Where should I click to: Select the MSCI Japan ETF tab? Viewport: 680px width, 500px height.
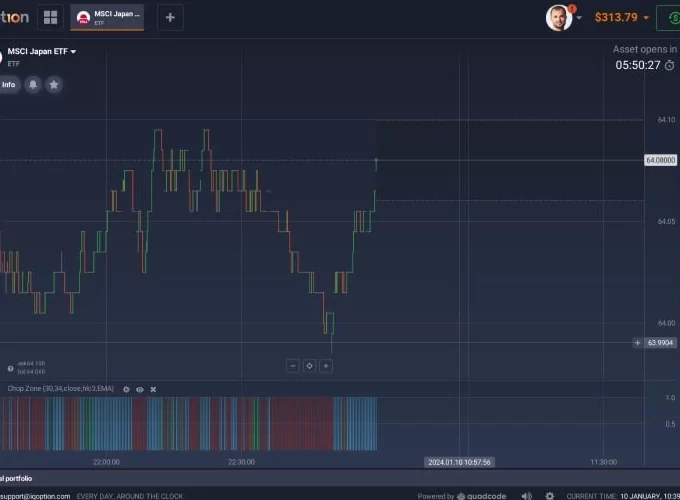pyautogui.click(x=107, y=17)
